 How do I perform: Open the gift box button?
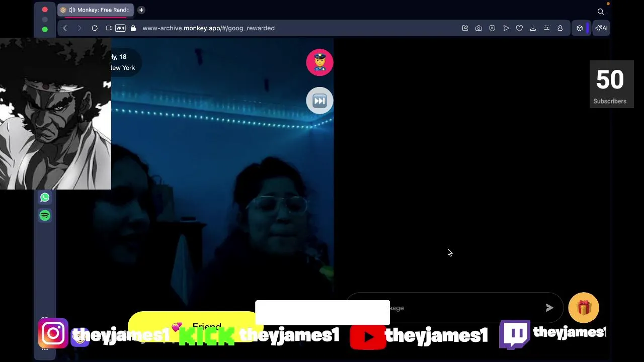(584, 308)
